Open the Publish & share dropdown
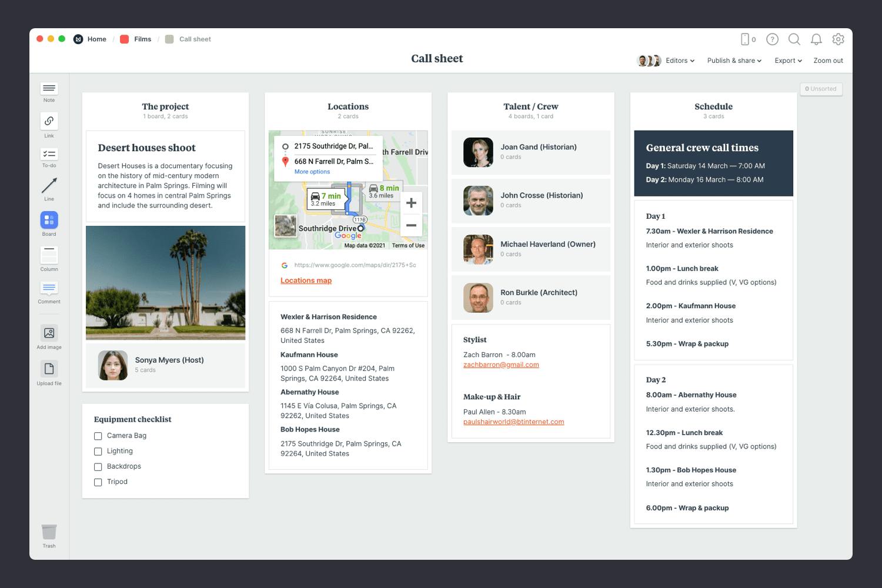 pos(734,61)
